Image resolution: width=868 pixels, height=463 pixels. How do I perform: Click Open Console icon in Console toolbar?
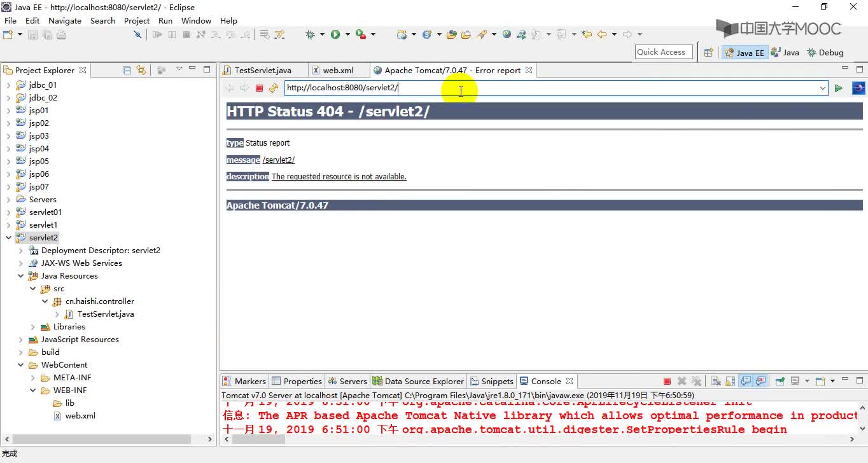click(x=820, y=381)
